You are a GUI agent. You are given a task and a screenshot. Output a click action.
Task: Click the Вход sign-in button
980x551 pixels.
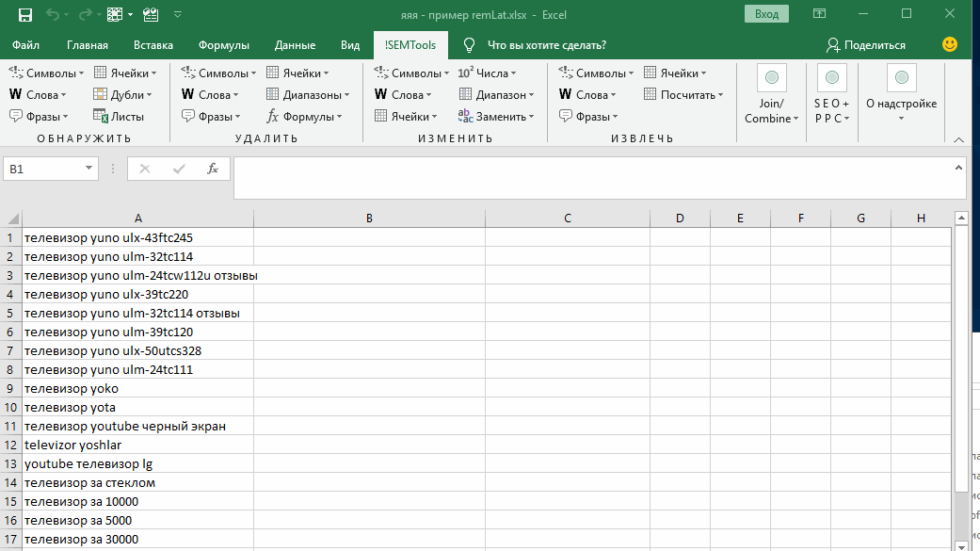pos(766,14)
